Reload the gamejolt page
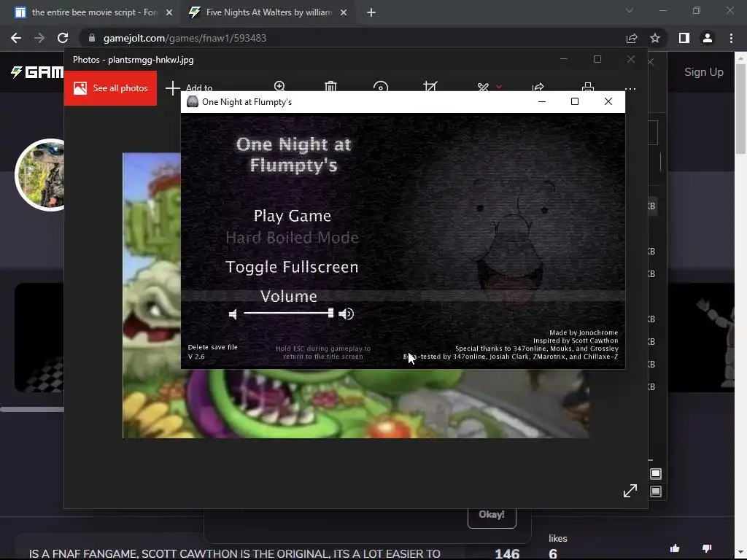The width and height of the screenshot is (747, 560). pos(63,38)
